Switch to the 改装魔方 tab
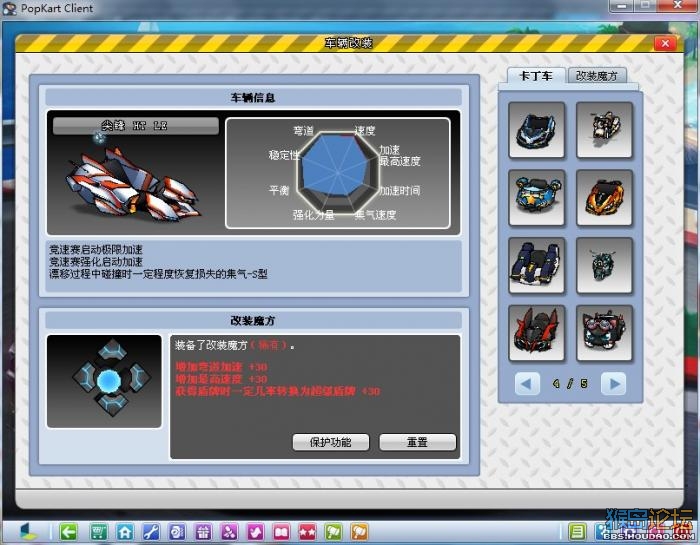The width and height of the screenshot is (700, 545). (597, 76)
